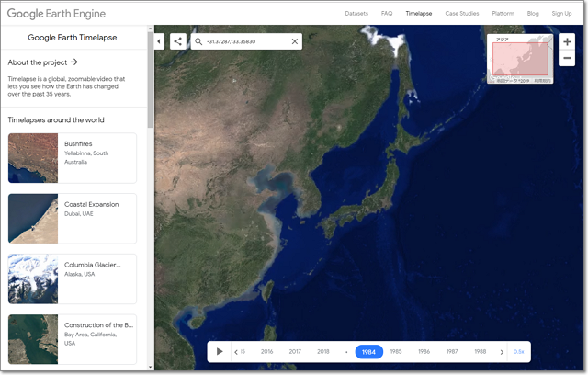The image size is (588, 375).
Task: Open the Datasets menu item
Action: pos(356,14)
